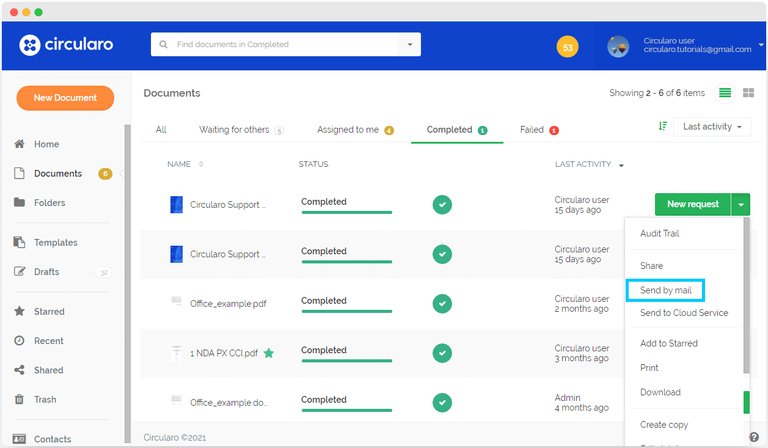Click the Office_example.pdf file icon
The image size is (768, 448).
176,302
